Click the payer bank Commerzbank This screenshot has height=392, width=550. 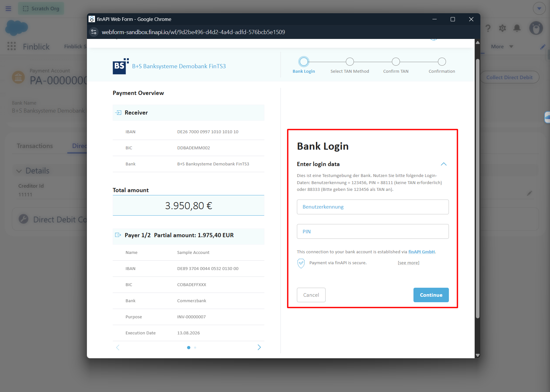pos(192,301)
